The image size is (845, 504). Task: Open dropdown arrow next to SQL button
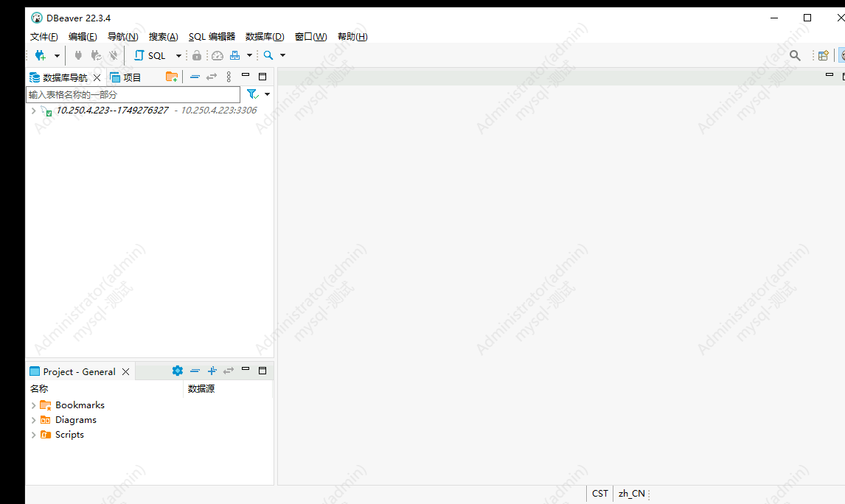178,55
